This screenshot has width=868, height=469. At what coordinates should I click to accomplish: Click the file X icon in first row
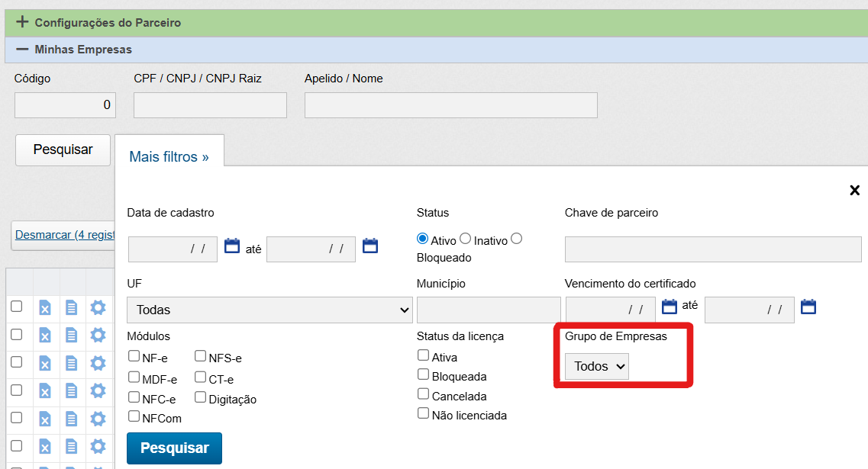coord(45,307)
